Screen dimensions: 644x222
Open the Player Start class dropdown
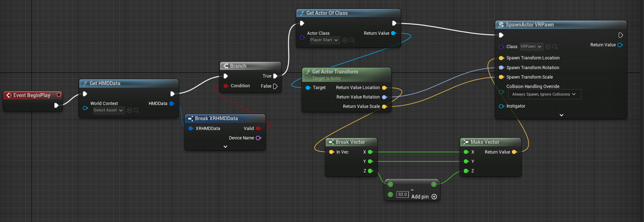[x=324, y=40]
